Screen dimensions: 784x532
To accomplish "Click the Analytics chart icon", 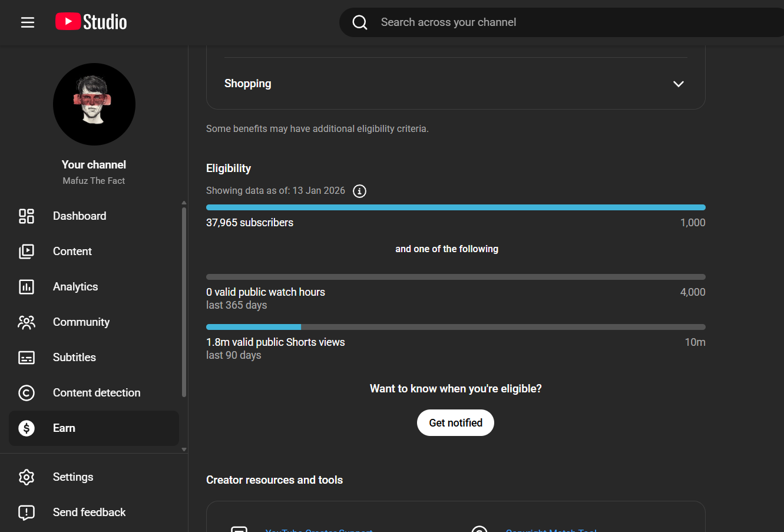I will (x=27, y=287).
